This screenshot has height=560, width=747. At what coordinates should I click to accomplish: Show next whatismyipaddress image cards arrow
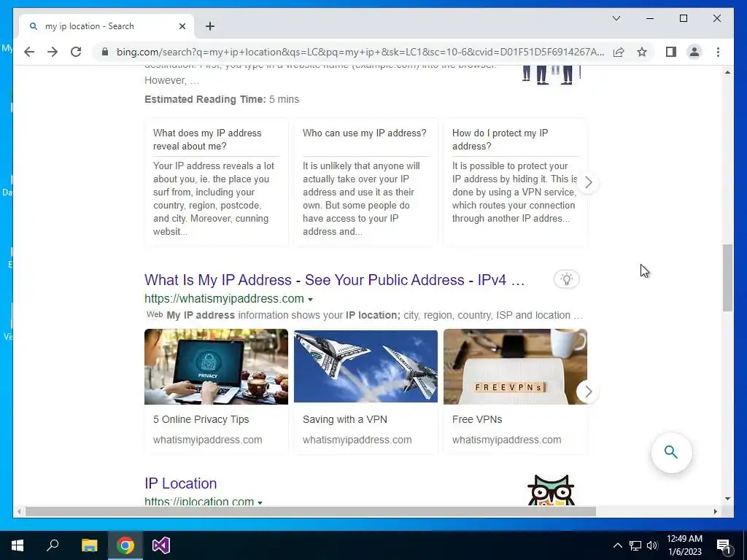point(589,392)
